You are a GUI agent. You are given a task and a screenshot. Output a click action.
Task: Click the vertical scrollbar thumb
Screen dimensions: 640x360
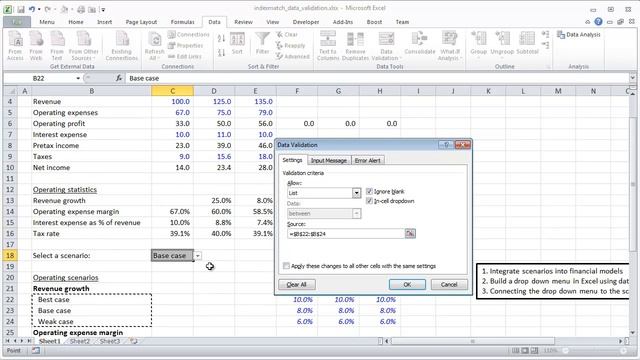coord(633,184)
